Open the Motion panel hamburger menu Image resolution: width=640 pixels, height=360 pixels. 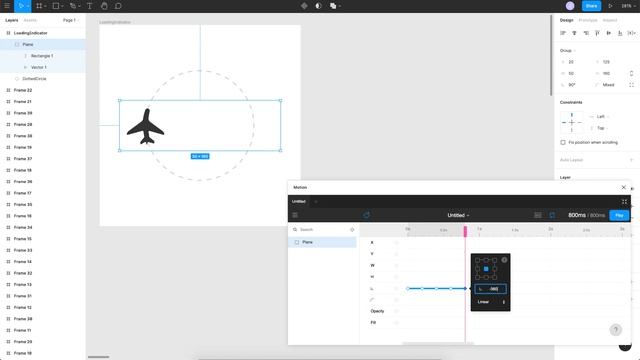pyautogui.click(x=295, y=215)
